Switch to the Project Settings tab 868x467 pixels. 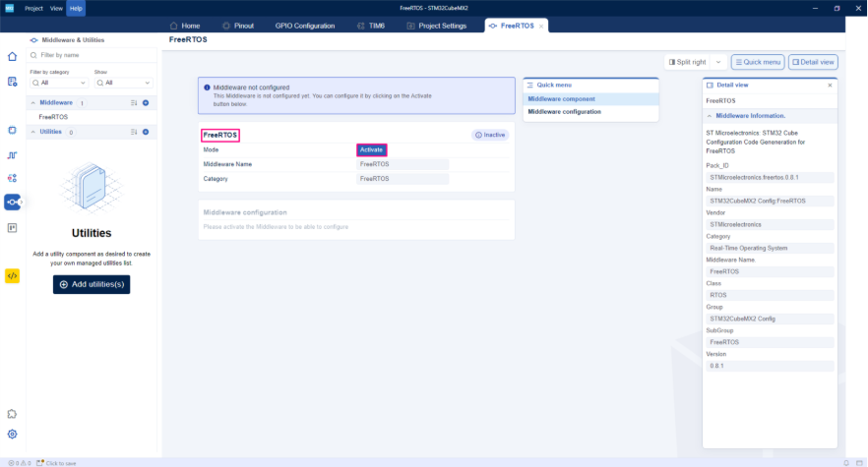click(437, 26)
